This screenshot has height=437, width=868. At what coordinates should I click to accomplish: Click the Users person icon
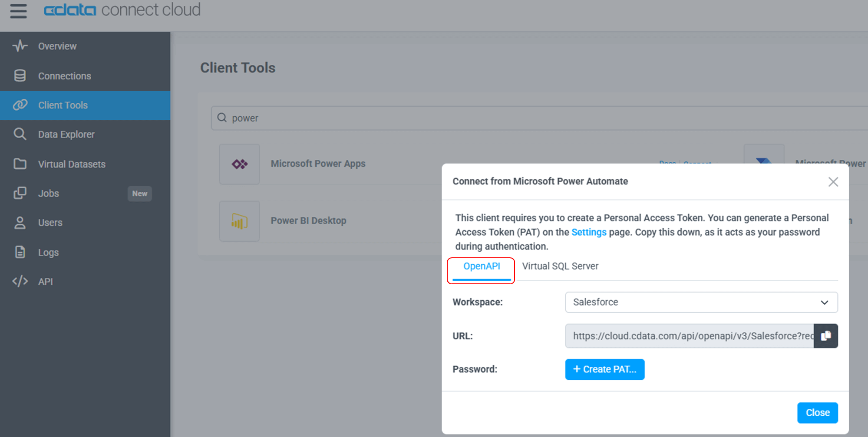(20, 223)
